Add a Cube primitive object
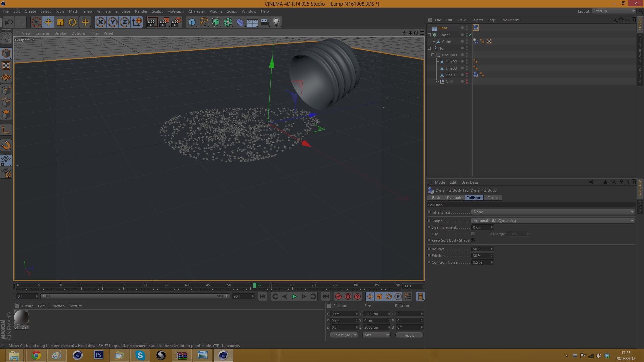Screen dimensions: 644x362 click(192, 22)
